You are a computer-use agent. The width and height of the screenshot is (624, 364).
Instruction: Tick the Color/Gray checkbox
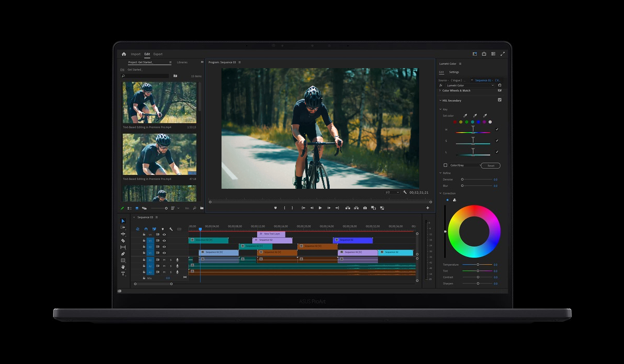[446, 165]
